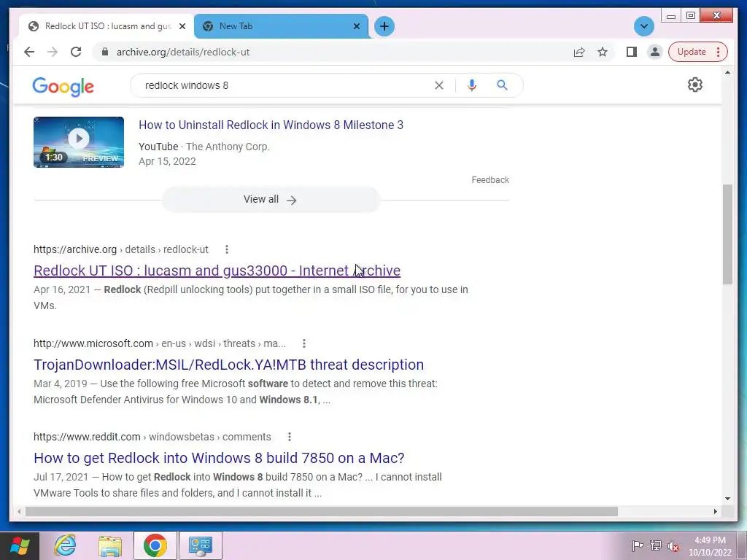Screen dimensions: 747x560
Task: Click the address bar URL
Action: (183, 52)
